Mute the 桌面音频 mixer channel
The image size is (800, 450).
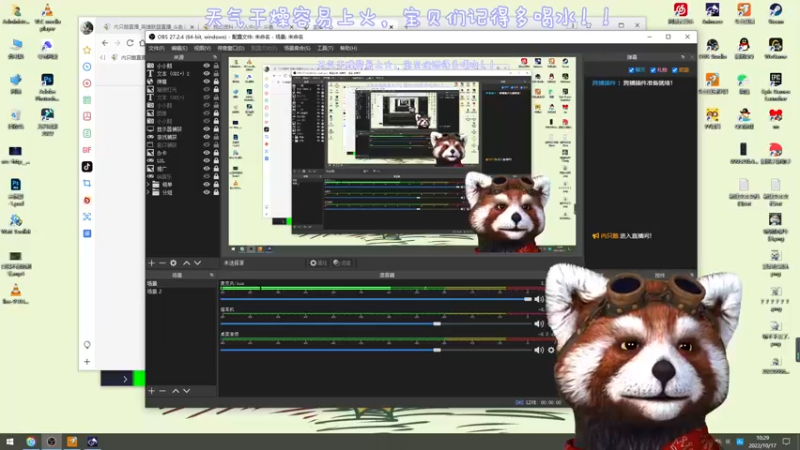pyautogui.click(x=539, y=350)
